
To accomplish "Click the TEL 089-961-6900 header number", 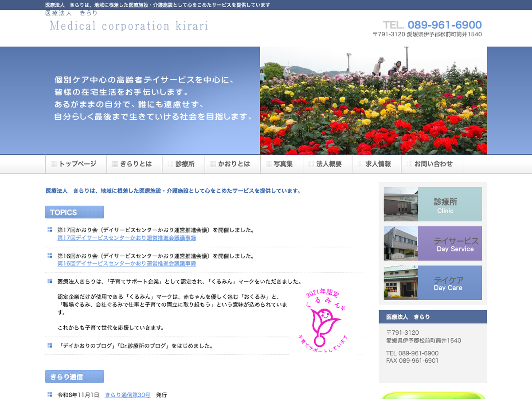I will [432, 25].
